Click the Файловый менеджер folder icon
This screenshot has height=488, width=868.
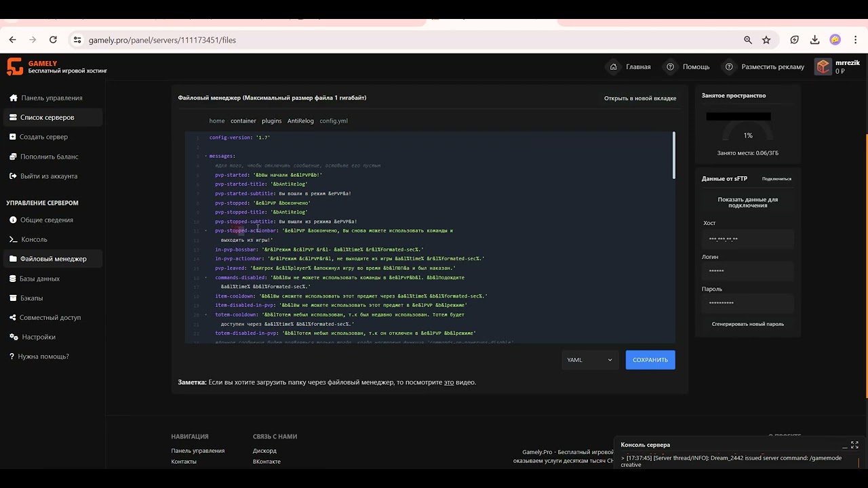tap(14, 259)
